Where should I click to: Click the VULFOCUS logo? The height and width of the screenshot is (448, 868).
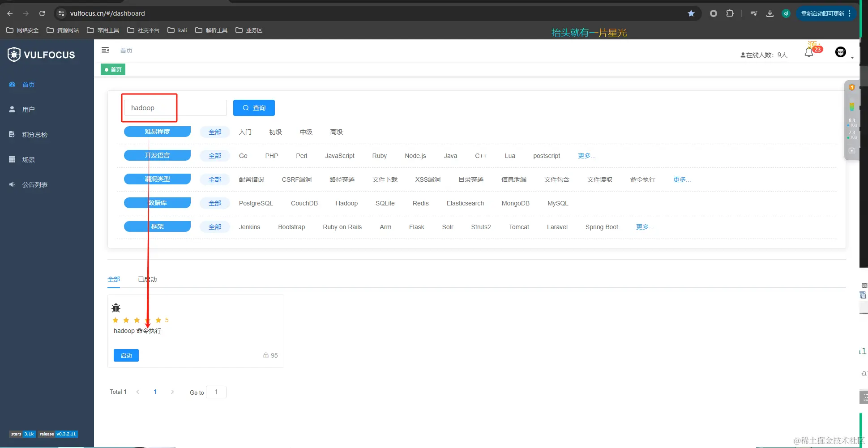[41, 55]
